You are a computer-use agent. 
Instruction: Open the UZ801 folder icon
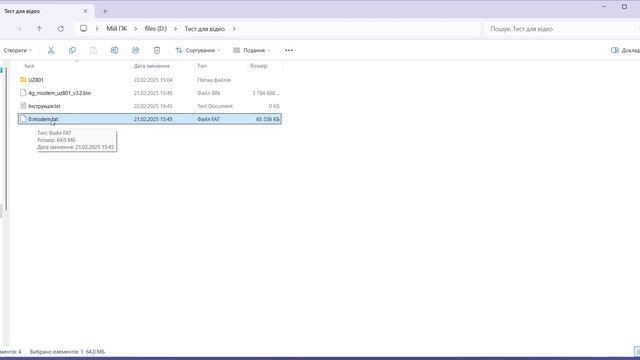[x=23, y=80]
